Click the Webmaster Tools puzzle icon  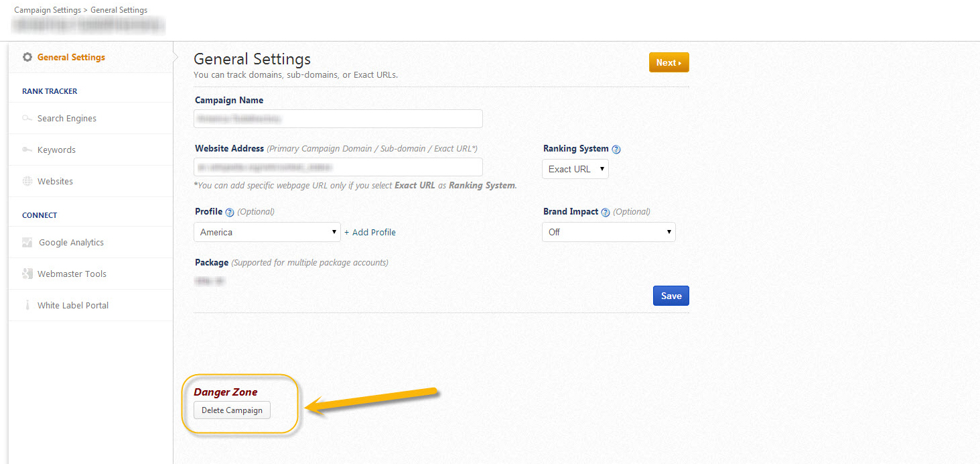pyautogui.click(x=27, y=274)
